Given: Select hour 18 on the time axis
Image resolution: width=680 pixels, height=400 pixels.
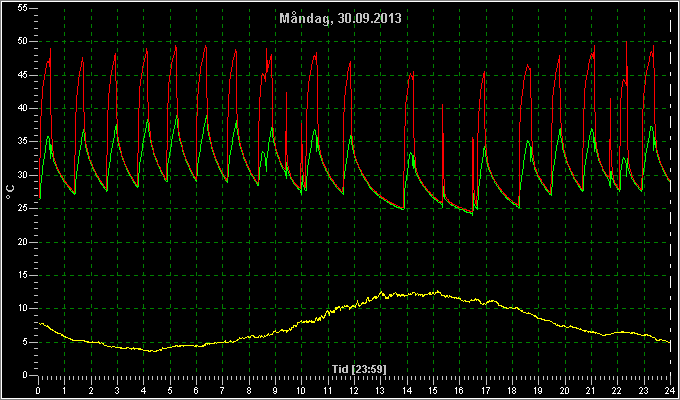Looking at the screenshot, I should (512, 390).
